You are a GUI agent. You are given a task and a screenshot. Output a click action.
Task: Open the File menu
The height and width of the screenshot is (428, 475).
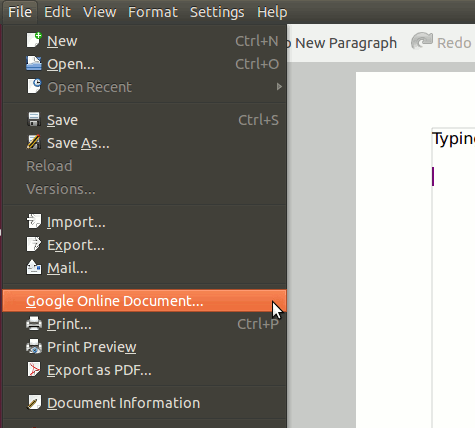(20, 12)
